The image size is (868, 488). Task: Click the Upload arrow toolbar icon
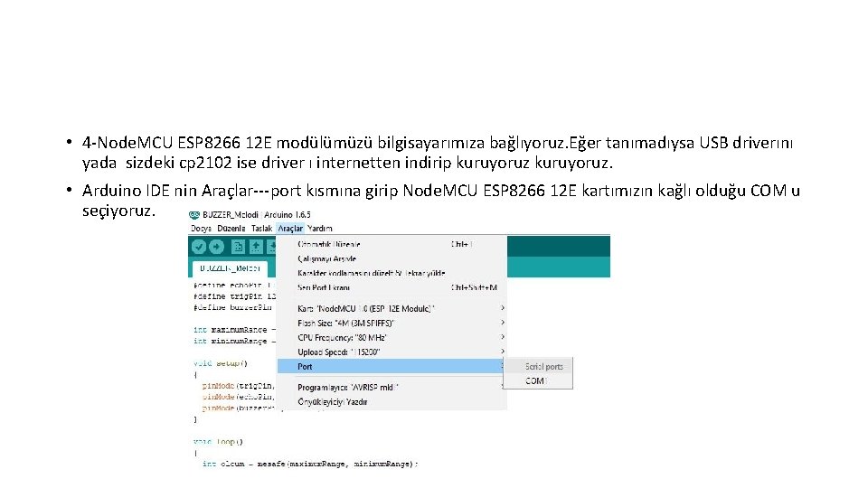click(x=216, y=247)
